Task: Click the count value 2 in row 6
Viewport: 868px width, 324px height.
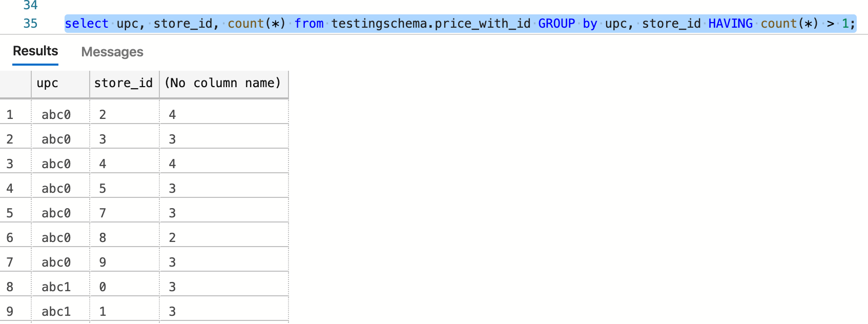Action: pos(172,237)
